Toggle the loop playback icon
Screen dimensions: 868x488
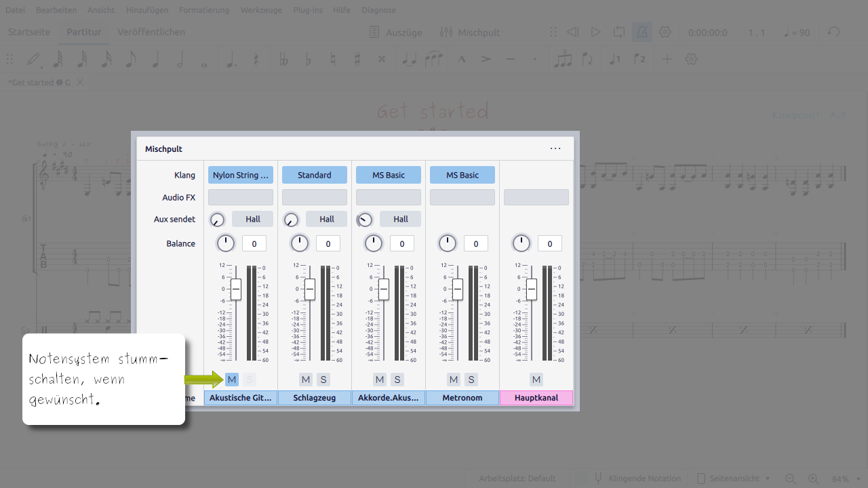pos(618,33)
